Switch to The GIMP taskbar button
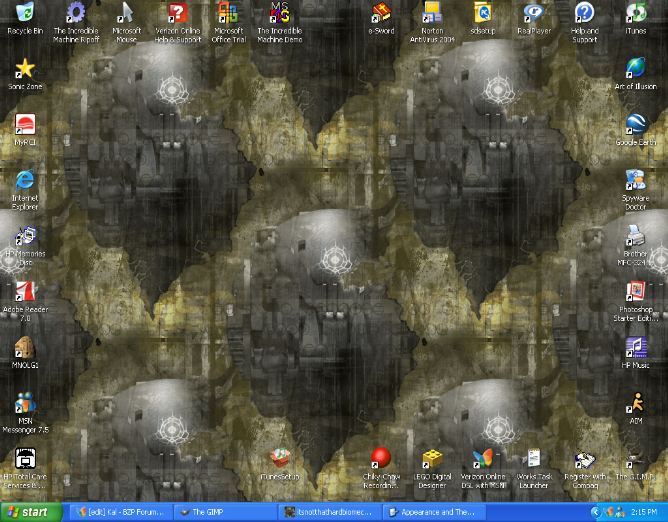Image resolution: width=668 pixels, height=522 pixels. click(x=226, y=512)
